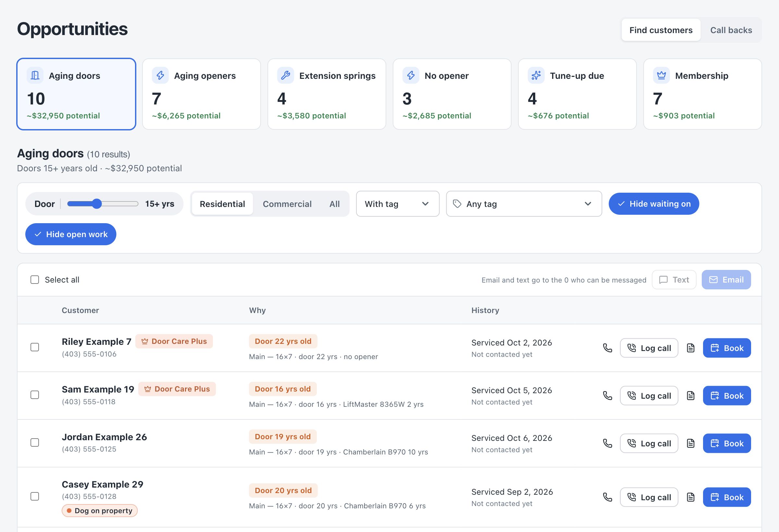Screen dimensions: 779x532
Task: Switch to Call backs tab
Action: click(731, 30)
